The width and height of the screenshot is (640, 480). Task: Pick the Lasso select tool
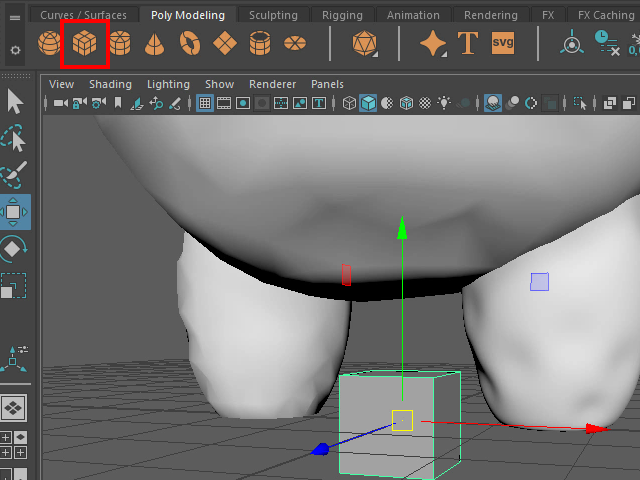[14, 139]
